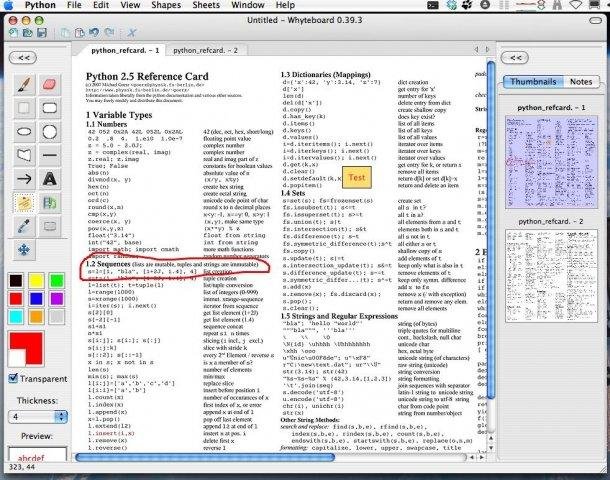Click the eject menu bar icon

pos(485,5)
